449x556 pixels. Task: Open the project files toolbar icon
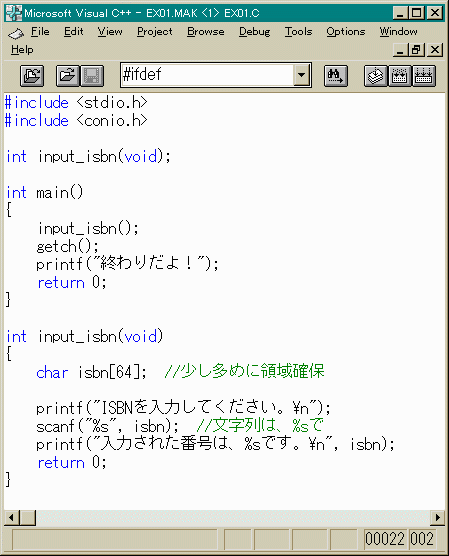pyautogui.click(x=32, y=76)
